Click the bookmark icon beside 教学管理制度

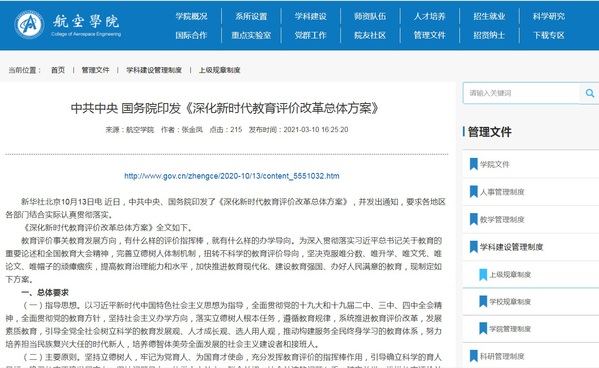(473, 219)
